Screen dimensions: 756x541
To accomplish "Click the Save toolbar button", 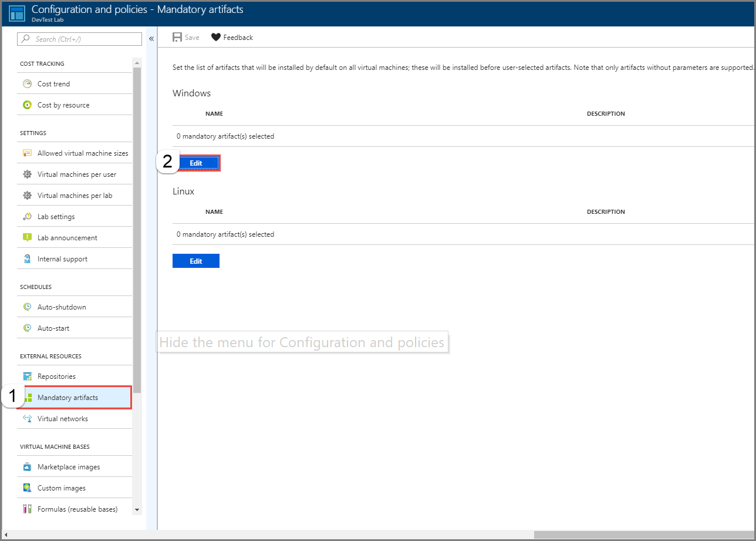I will pos(186,37).
